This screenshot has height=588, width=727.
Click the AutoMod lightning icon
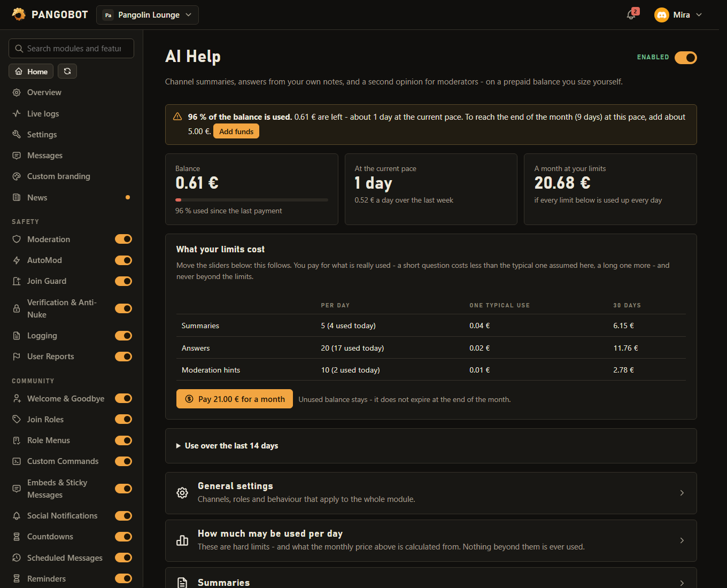(x=17, y=260)
